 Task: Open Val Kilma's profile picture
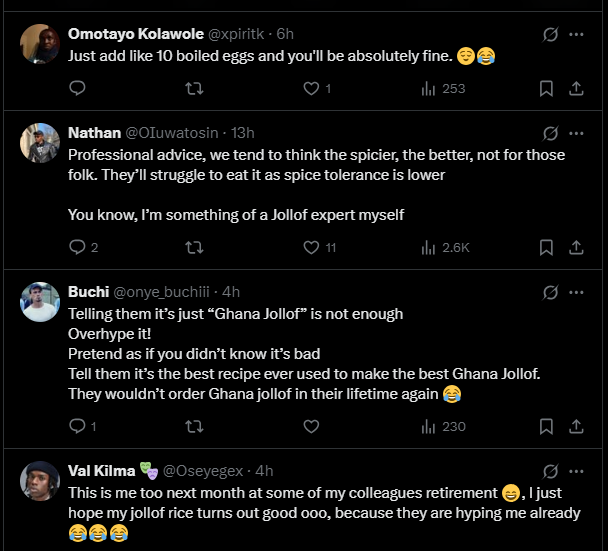(x=40, y=481)
